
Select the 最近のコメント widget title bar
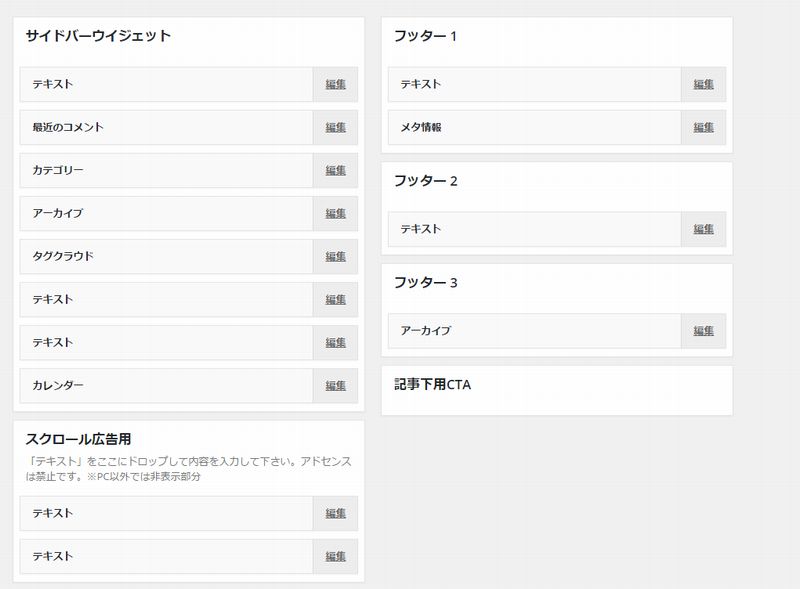[166, 127]
